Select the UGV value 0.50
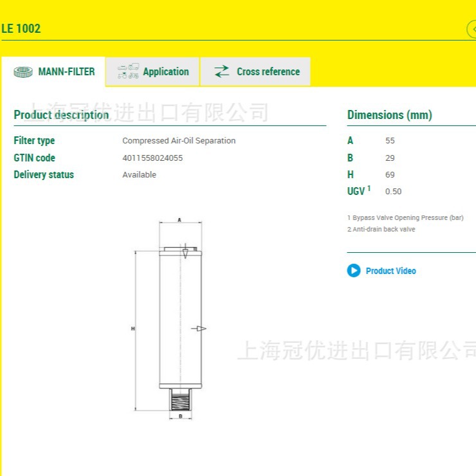 393,191
